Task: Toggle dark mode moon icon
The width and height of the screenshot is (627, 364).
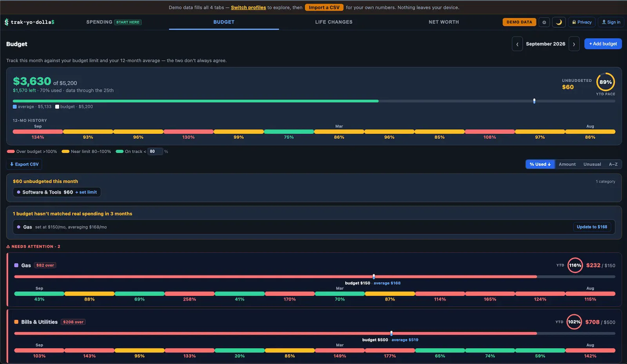Action: click(x=559, y=22)
